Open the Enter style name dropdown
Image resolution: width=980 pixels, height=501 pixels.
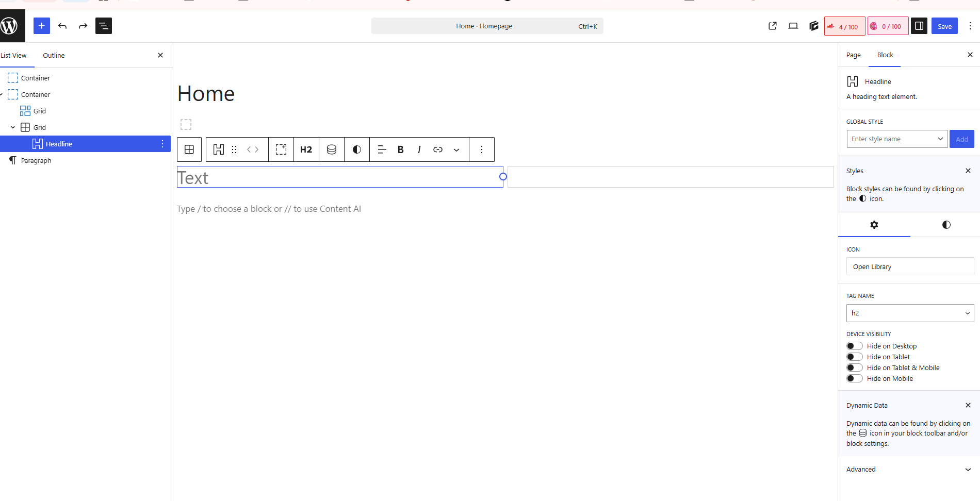[x=897, y=139]
